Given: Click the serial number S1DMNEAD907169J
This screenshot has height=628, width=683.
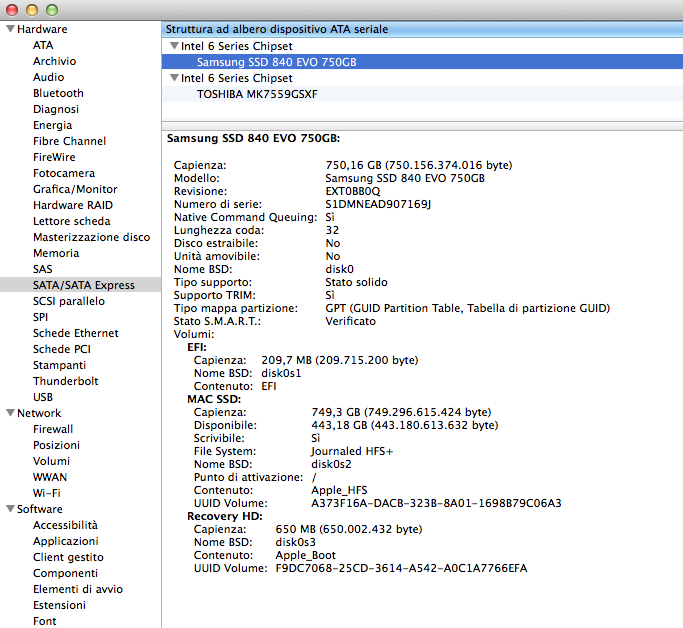Looking at the screenshot, I should [378, 204].
